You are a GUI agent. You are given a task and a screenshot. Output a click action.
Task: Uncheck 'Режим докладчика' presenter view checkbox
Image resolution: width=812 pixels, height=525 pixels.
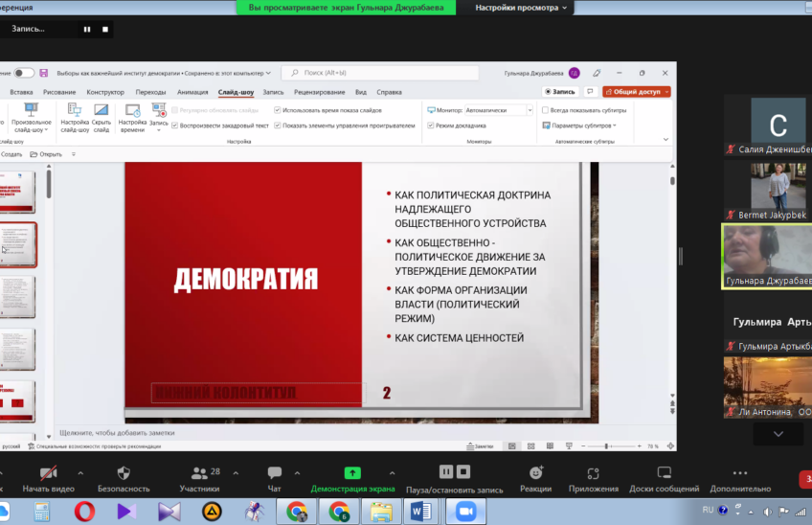pos(431,126)
